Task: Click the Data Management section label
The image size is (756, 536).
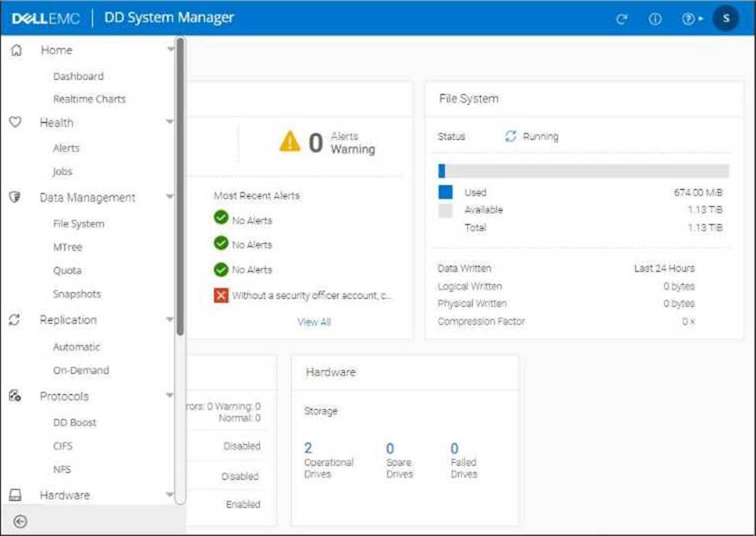Action: click(x=87, y=197)
